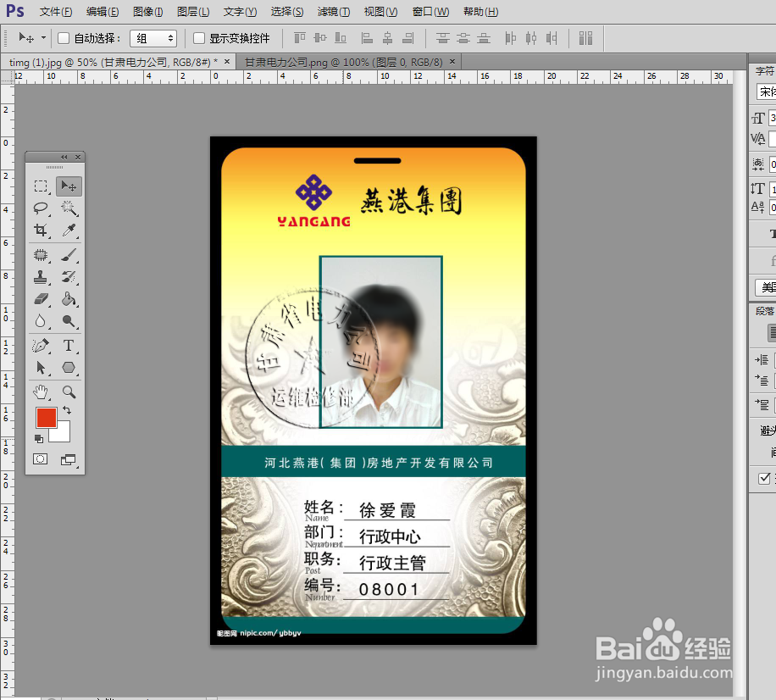
Task: Open 窗口(W) menu
Action: [430, 11]
